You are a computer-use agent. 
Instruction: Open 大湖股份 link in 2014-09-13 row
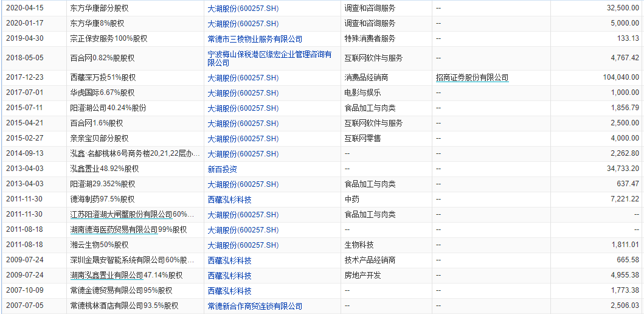click(243, 154)
